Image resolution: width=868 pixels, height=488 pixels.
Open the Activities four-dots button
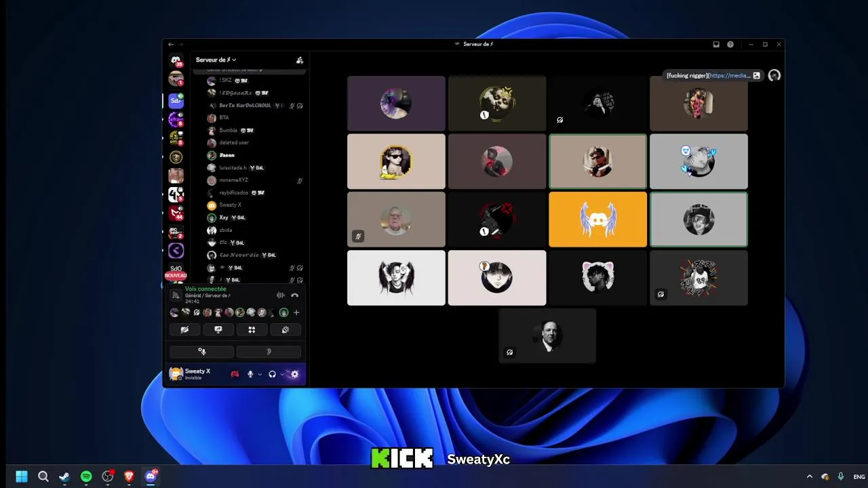click(252, 329)
